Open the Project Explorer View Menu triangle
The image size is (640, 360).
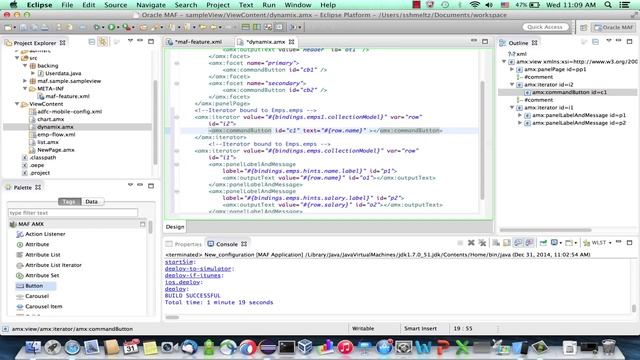tap(130, 41)
